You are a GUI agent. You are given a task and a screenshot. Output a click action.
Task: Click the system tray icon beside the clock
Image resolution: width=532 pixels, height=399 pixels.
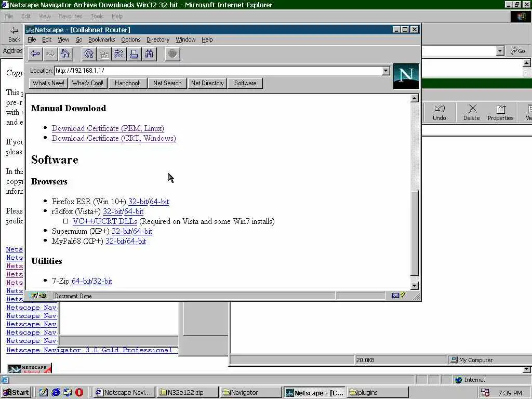[485, 393]
